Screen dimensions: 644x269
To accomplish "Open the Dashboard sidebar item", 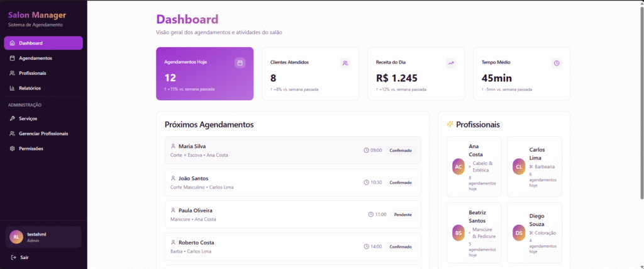I will [43, 43].
